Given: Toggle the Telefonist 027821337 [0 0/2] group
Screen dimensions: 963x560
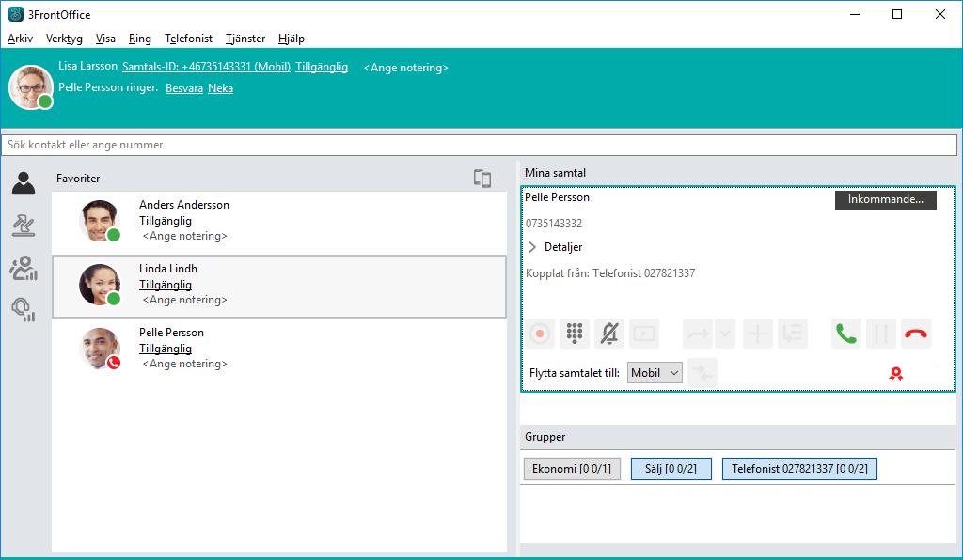Looking at the screenshot, I should click(799, 469).
